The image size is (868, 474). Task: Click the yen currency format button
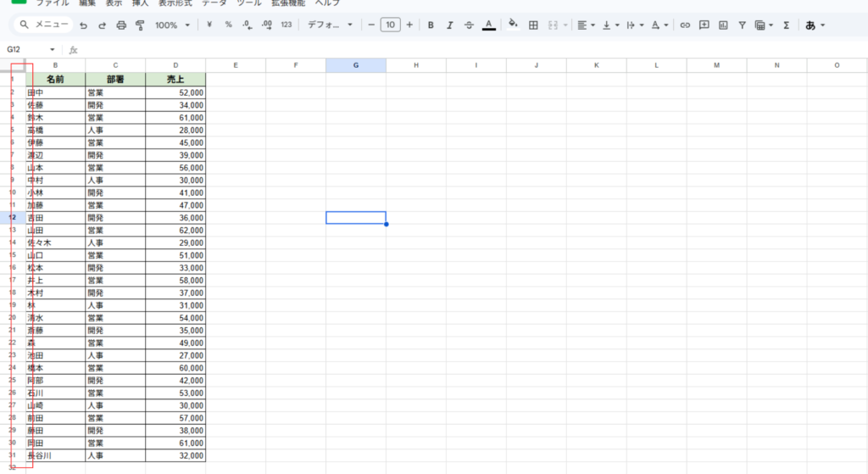pyautogui.click(x=209, y=25)
